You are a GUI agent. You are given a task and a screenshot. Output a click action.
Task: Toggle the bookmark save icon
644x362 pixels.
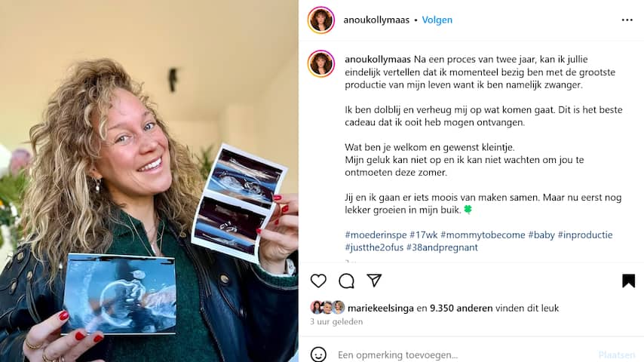[628, 281]
